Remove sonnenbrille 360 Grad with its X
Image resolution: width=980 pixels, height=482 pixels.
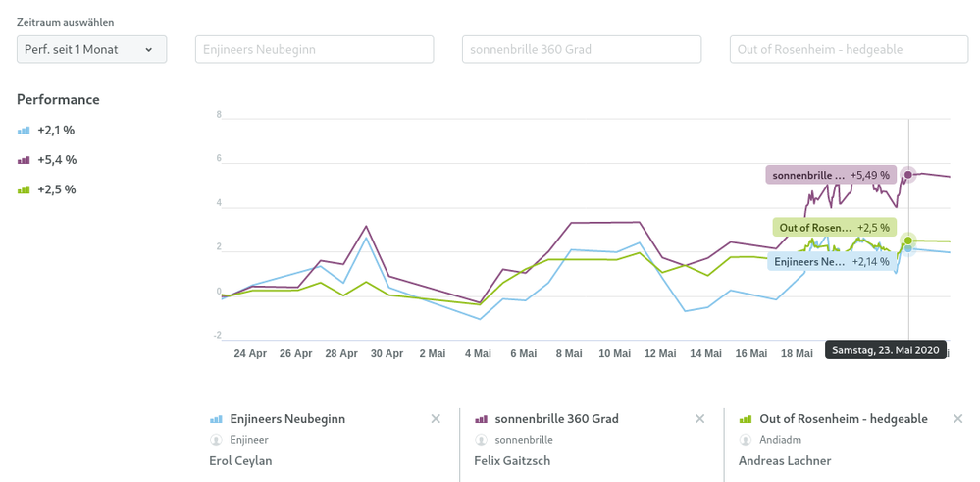click(x=699, y=419)
